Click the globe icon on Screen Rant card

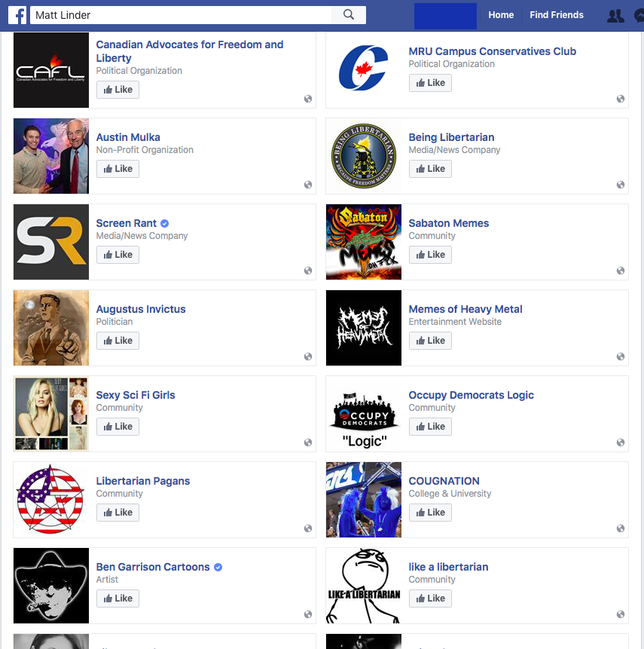coord(308,271)
